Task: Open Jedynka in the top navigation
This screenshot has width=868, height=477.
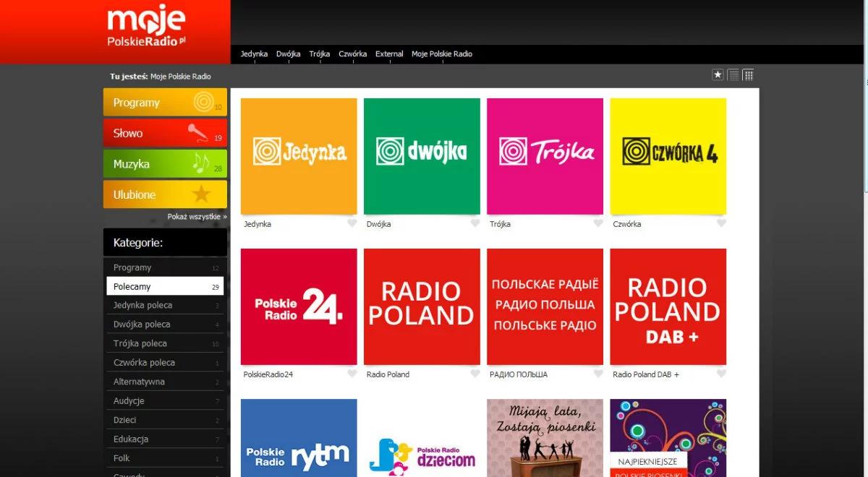Action: tap(254, 54)
